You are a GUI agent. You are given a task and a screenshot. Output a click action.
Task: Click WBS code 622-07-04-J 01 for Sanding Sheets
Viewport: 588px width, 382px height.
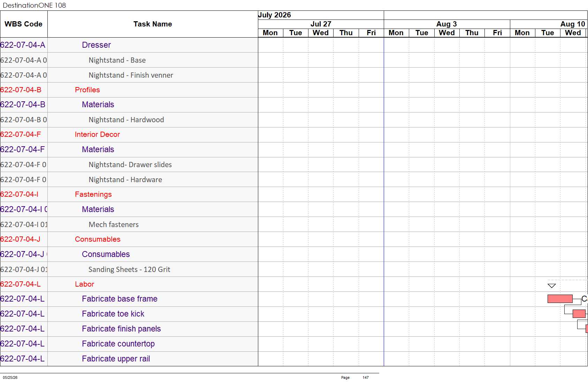24,270
